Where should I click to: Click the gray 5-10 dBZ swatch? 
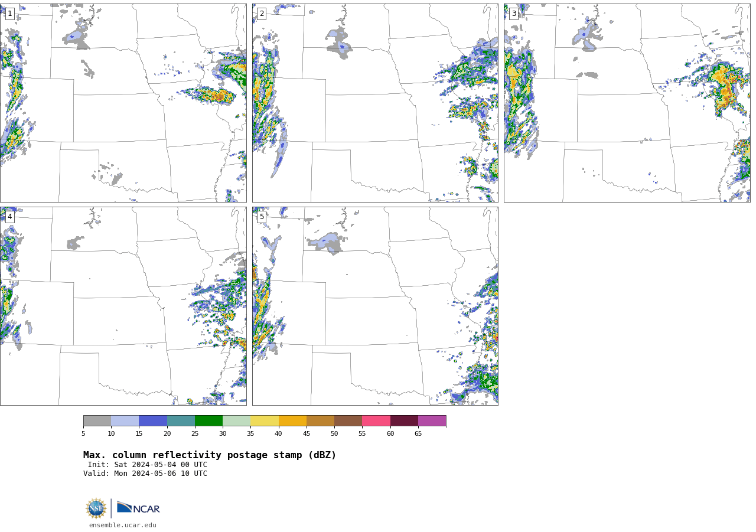[x=97, y=421]
